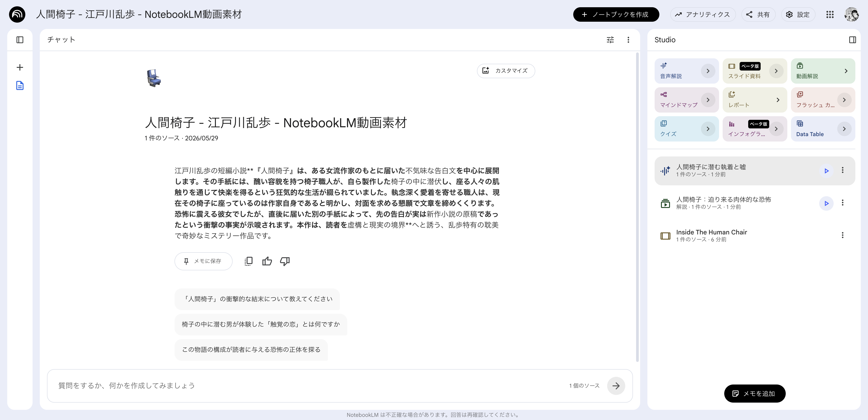Click 1 個のソース source count

click(584, 386)
